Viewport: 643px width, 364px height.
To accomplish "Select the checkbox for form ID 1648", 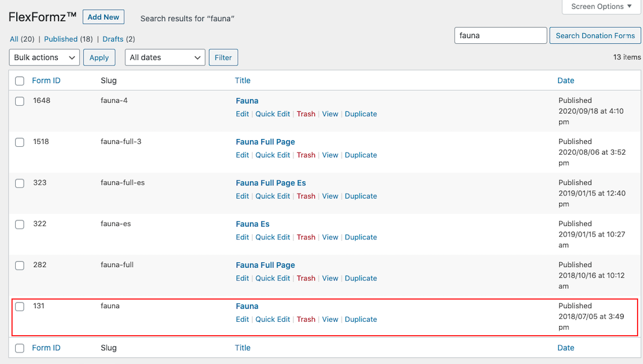I will click(19, 100).
